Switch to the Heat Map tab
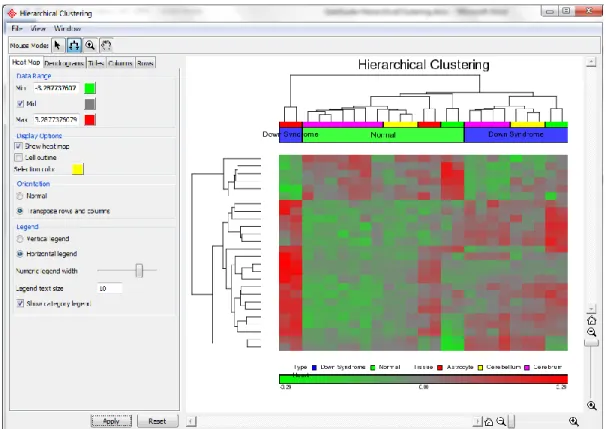The width and height of the screenshot is (606, 429). [x=26, y=62]
